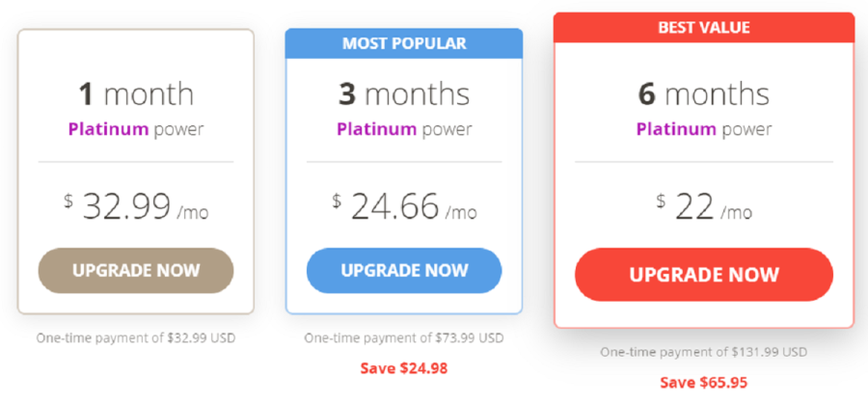This screenshot has height=401, width=868.
Task: Click the Save $24.98 text
Action: pyautogui.click(x=404, y=368)
